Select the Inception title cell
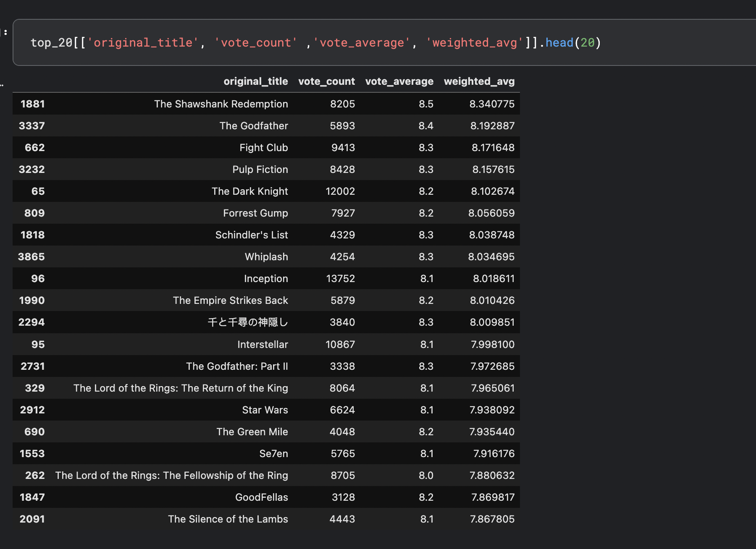Image resolution: width=756 pixels, height=549 pixels. tap(266, 278)
